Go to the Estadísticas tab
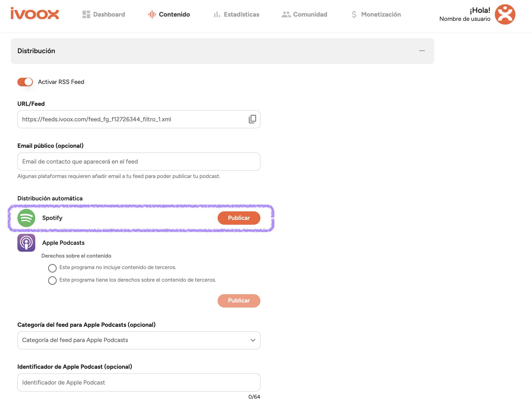532x404 pixels. (236, 14)
